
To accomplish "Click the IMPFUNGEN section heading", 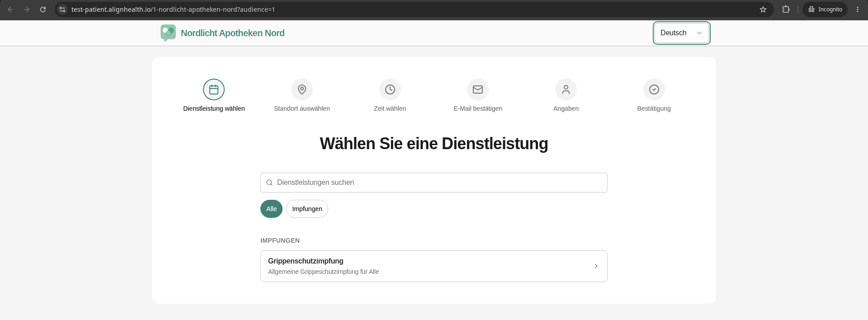I will (x=280, y=240).
